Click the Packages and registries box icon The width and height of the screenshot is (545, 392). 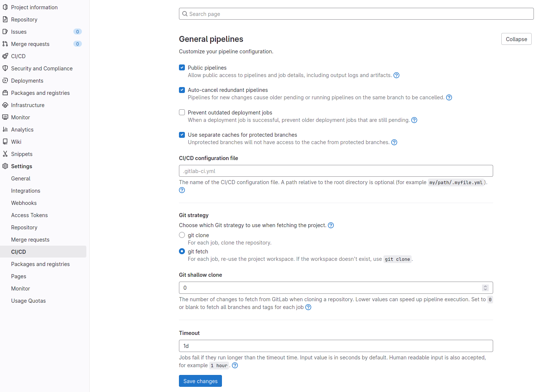pyautogui.click(x=5, y=93)
